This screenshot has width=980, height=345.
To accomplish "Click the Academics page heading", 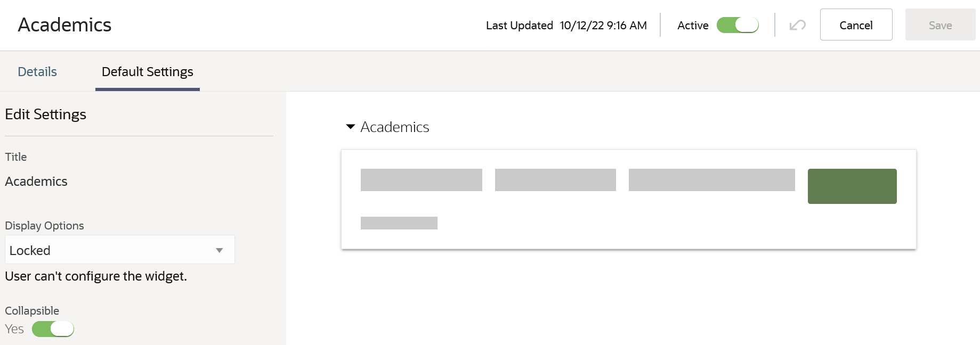I will tap(64, 25).
